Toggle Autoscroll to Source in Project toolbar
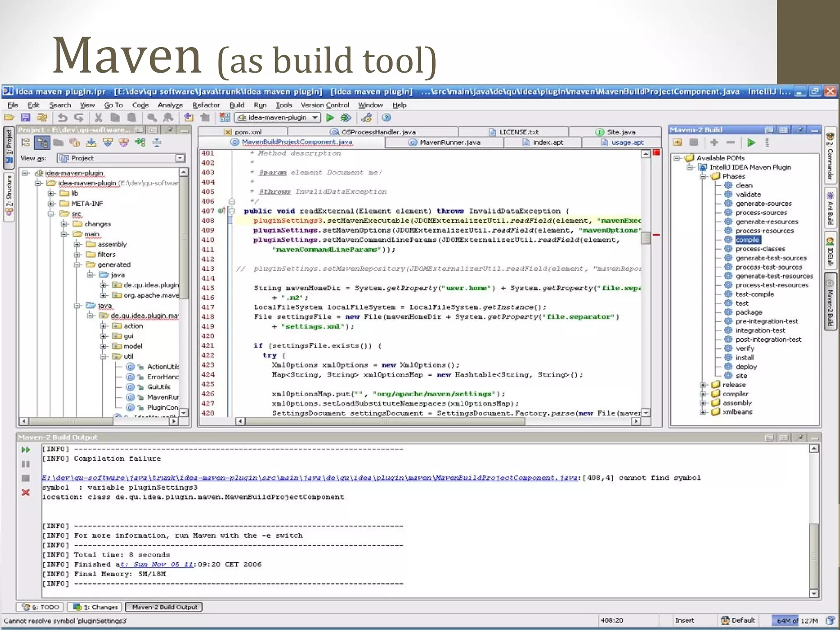The height and width of the screenshot is (630, 840). [91, 142]
